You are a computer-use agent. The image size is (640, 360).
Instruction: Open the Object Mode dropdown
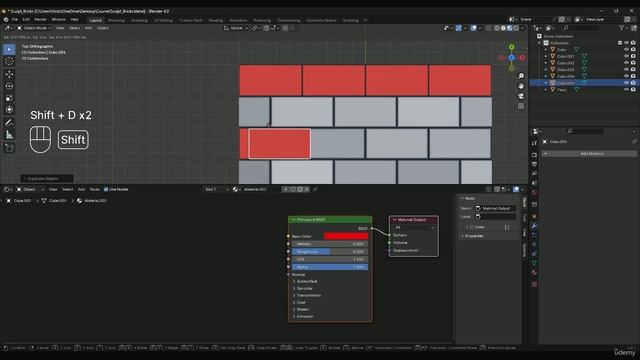tap(34, 28)
